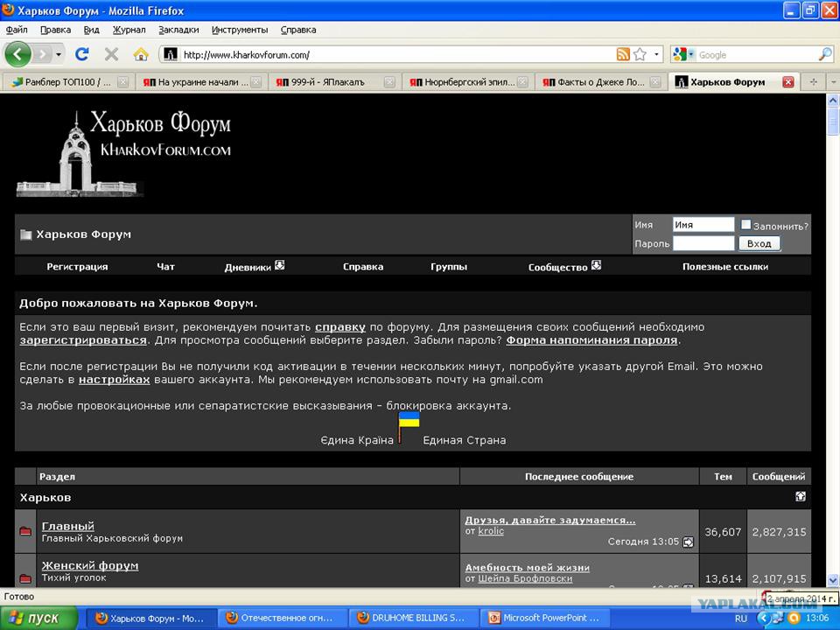Viewport: 840px width, 630px height.
Task: Open the Файл menu
Action: (x=17, y=30)
